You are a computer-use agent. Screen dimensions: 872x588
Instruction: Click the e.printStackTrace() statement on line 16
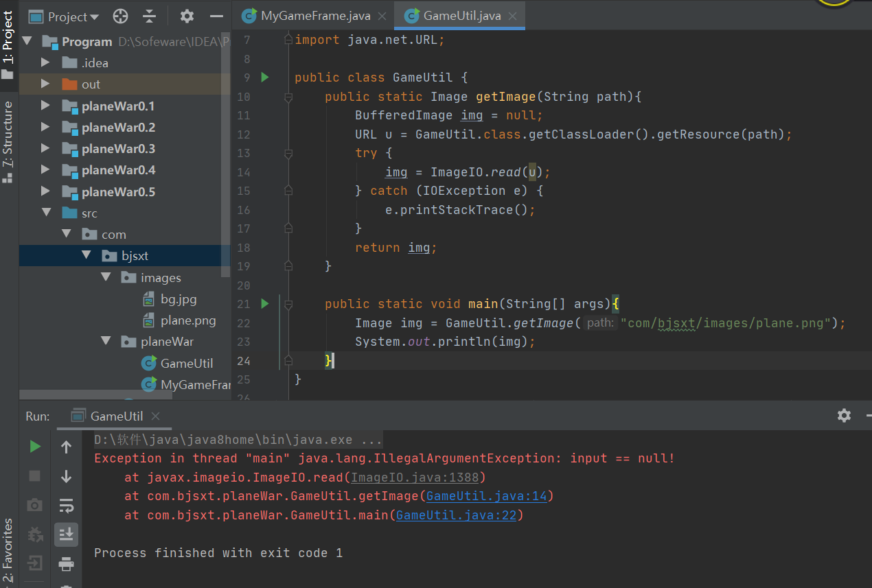click(460, 210)
